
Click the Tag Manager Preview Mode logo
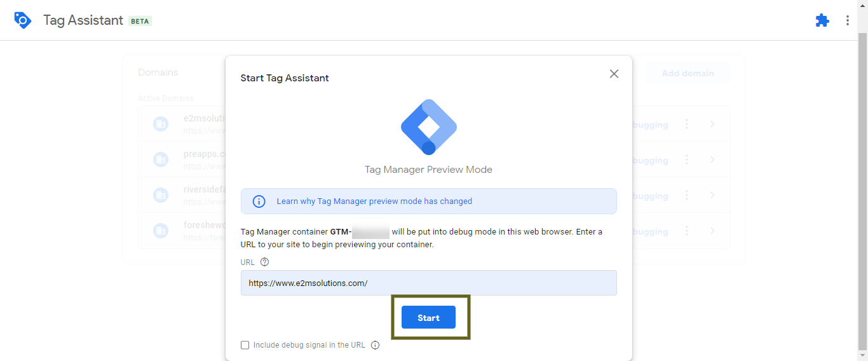pyautogui.click(x=428, y=127)
